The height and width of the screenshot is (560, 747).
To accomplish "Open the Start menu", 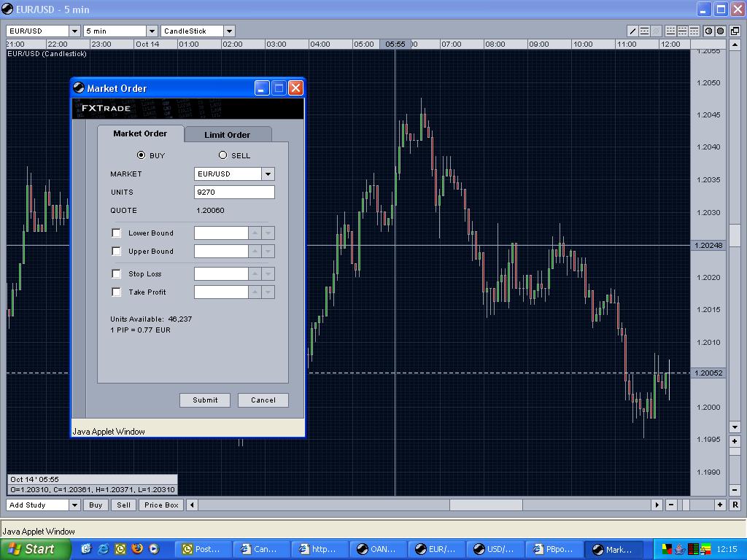I will click(x=36, y=549).
